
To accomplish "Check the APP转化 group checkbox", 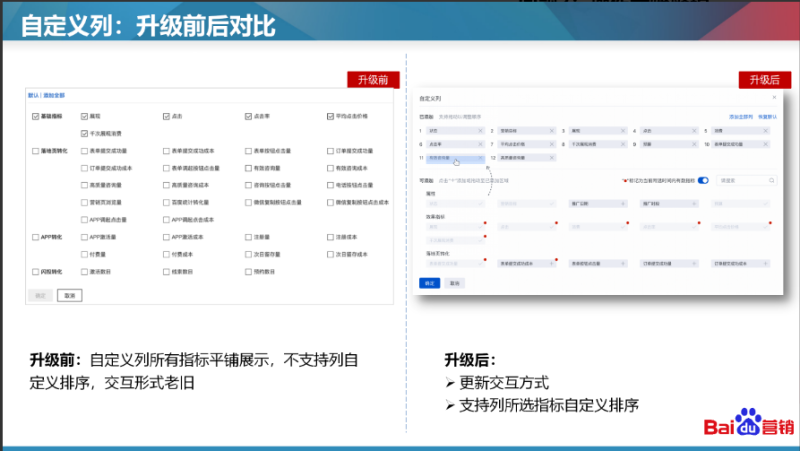I will (35, 237).
